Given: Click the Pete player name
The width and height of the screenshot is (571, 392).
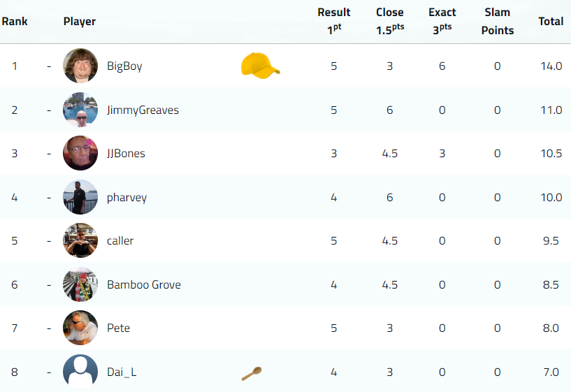Looking at the screenshot, I should pos(118,328).
